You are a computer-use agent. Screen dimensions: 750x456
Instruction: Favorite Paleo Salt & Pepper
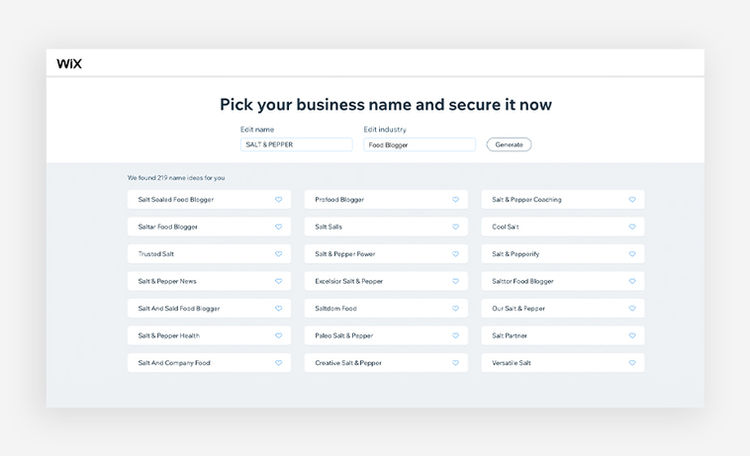coord(455,336)
